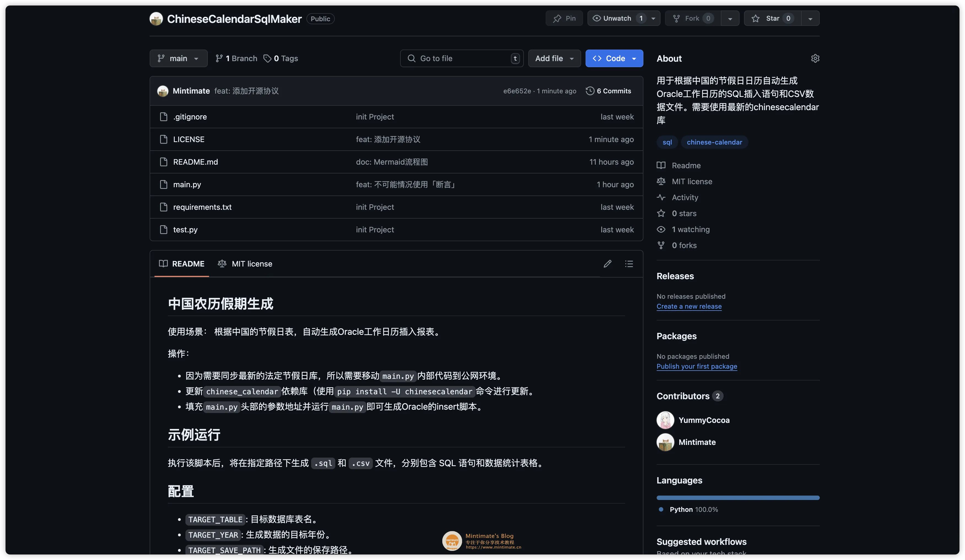
Task: Expand the Add file menu
Action: coord(554,59)
